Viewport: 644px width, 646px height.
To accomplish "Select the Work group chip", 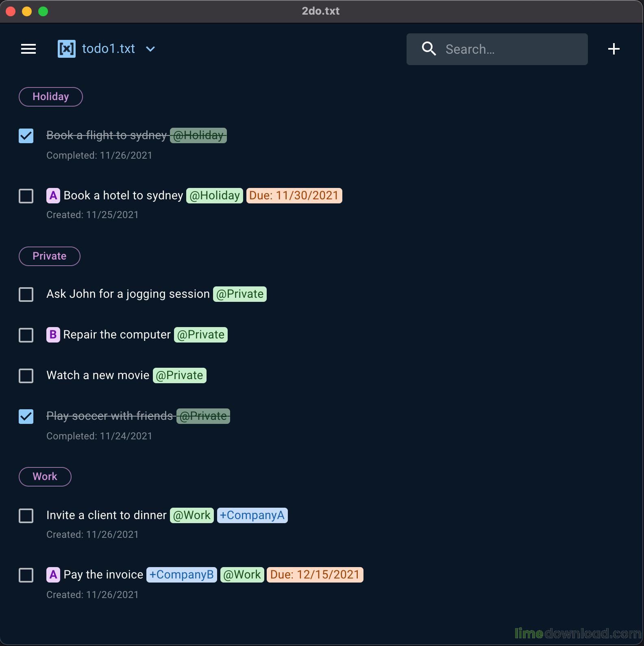I will click(45, 477).
